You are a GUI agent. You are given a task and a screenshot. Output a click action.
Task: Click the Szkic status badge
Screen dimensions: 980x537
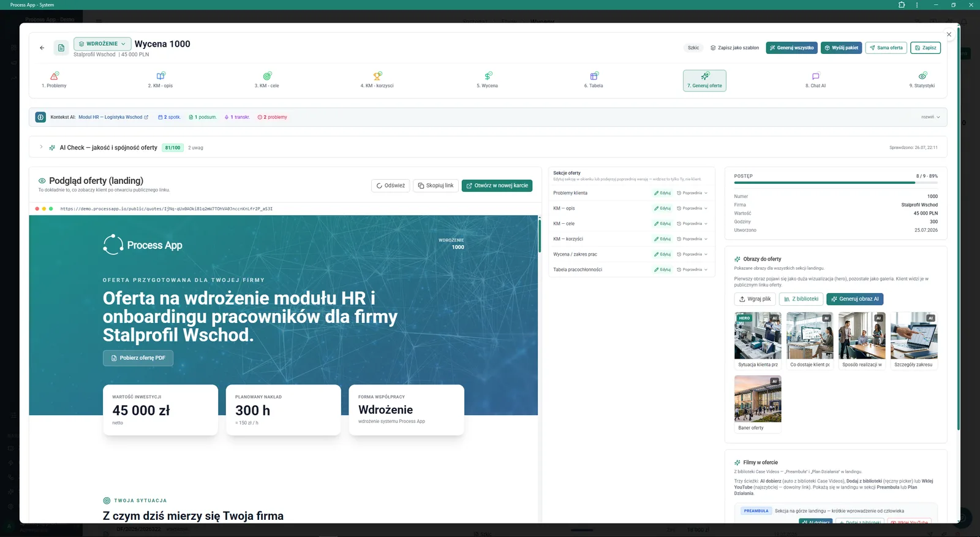pyautogui.click(x=693, y=48)
